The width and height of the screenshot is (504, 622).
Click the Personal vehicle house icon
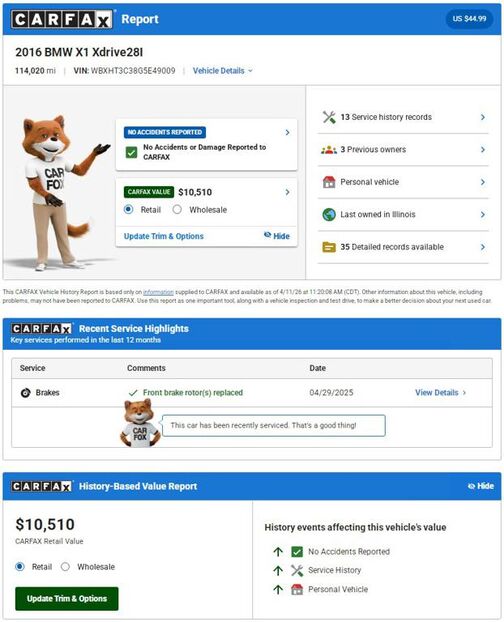point(329,182)
